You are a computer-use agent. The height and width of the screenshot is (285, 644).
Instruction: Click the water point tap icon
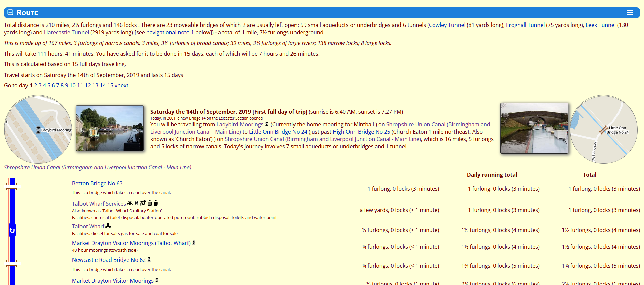(x=130, y=203)
